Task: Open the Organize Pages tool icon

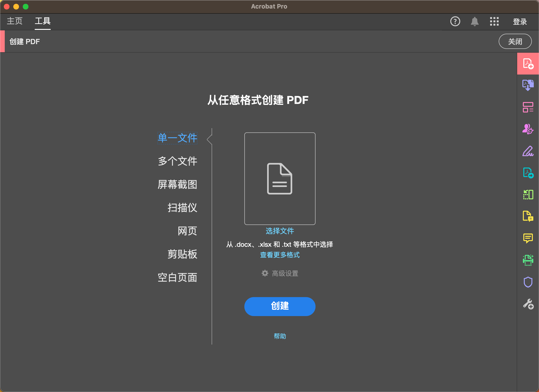Action: 528,107
